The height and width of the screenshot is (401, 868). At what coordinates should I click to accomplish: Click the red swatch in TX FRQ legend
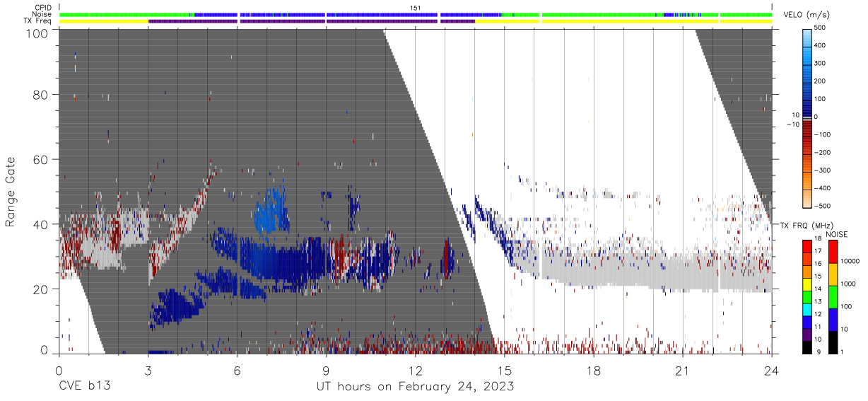pyautogui.click(x=807, y=246)
